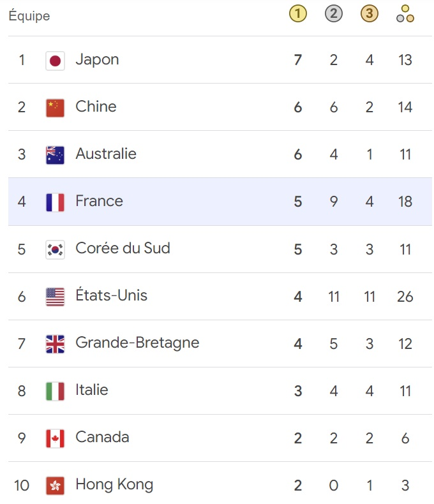Image resolution: width=434 pixels, height=504 pixels.
Task: Click the Japan flag icon
Action: pos(56,61)
